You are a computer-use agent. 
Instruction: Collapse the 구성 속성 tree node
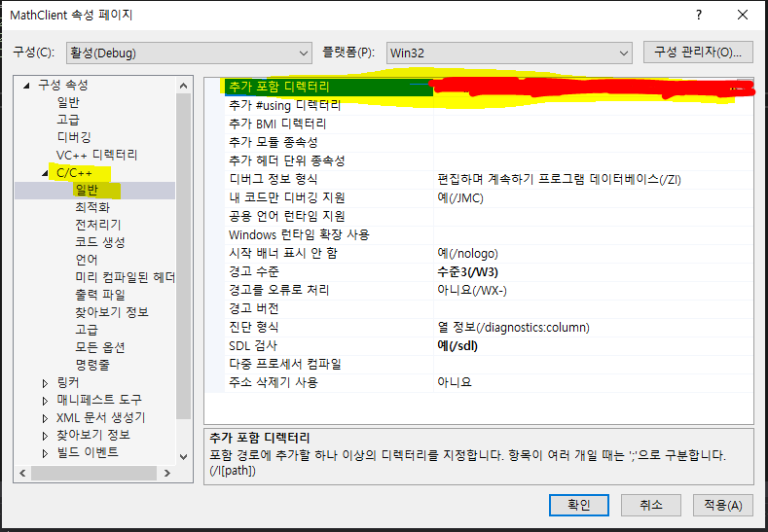tap(27, 86)
